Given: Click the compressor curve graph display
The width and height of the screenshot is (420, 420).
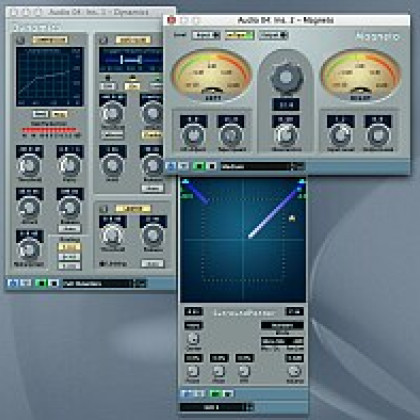Looking at the screenshot, I should [x=49, y=77].
